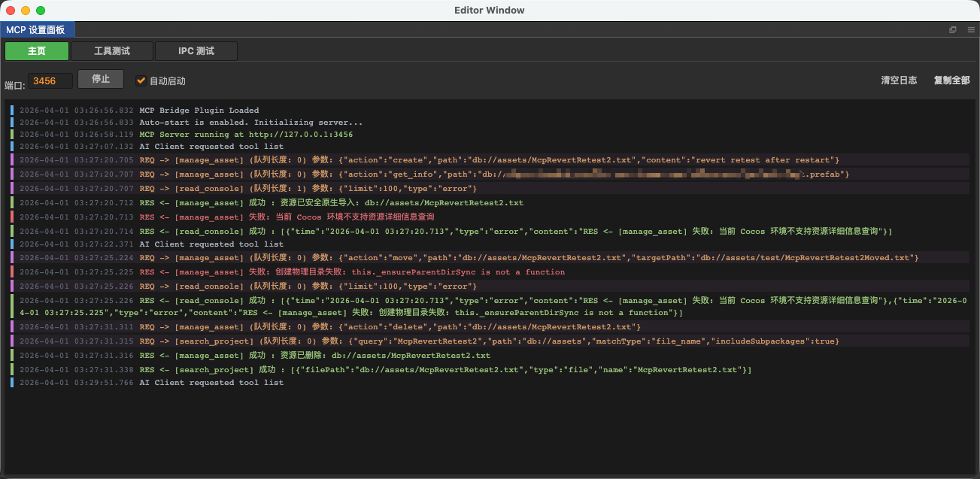Select red failure line at 03:27:20.713
Image resolution: width=980 pixels, height=479 pixels.
[490, 217]
